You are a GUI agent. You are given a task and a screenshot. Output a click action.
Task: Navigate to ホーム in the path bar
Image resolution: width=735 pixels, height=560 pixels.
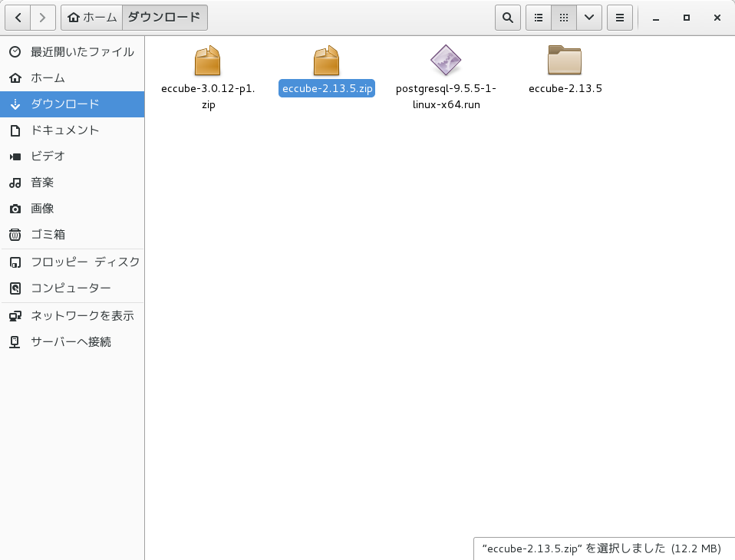[x=92, y=18]
